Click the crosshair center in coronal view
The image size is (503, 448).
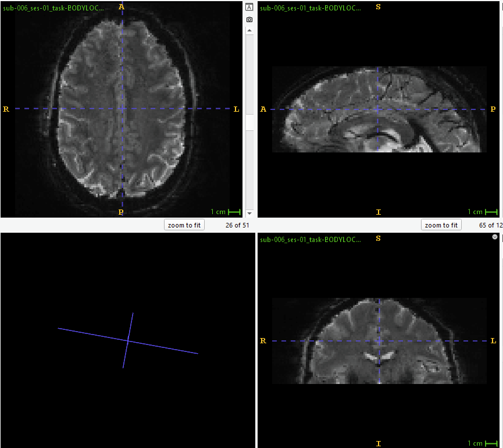(x=379, y=341)
